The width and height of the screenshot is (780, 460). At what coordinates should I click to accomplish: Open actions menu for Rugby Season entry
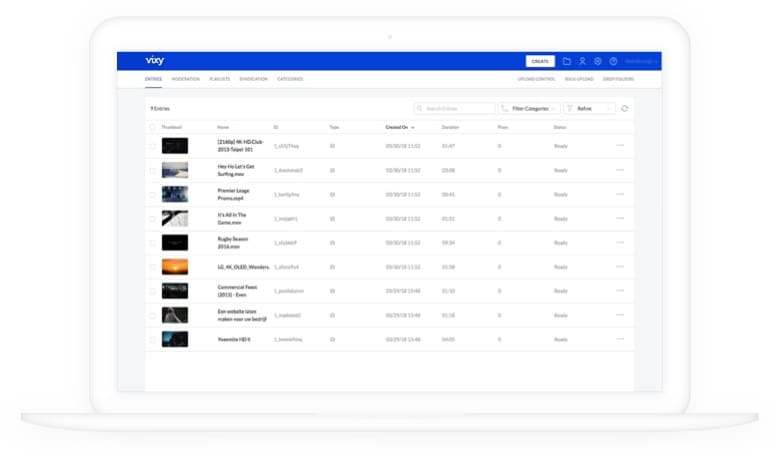(x=620, y=243)
